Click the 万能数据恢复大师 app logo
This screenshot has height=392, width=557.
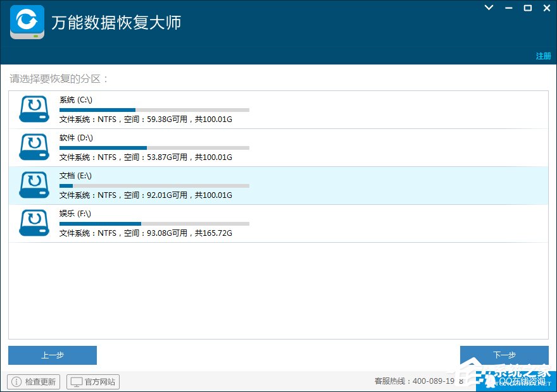(x=27, y=22)
